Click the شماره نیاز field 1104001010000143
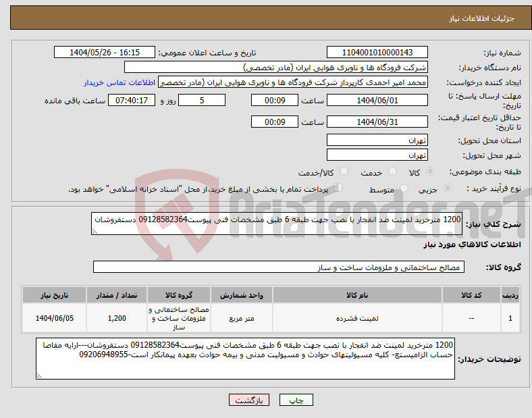This screenshot has width=532, height=418. (x=377, y=52)
